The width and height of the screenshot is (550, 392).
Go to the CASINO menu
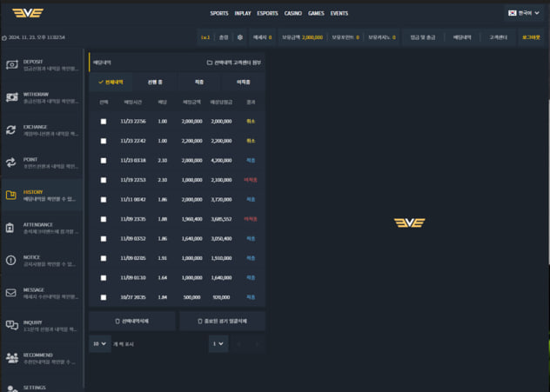293,14
